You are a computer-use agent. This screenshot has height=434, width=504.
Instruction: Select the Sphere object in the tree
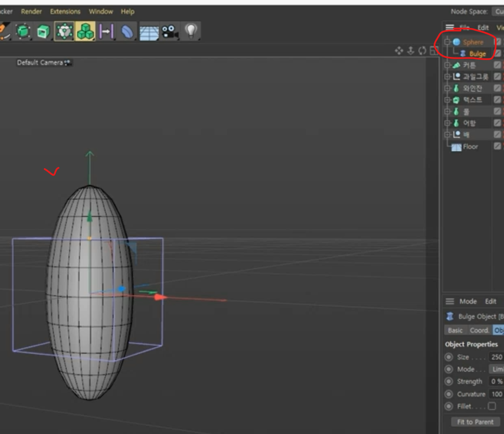[x=473, y=42]
